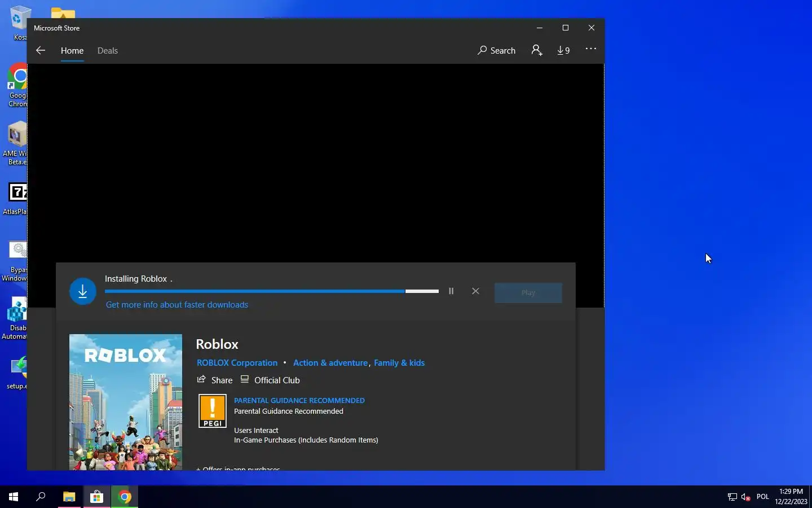812x508 pixels.
Task: Select the Google Chrome desktop shortcut
Action: pyautogui.click(x=17, y=85)
